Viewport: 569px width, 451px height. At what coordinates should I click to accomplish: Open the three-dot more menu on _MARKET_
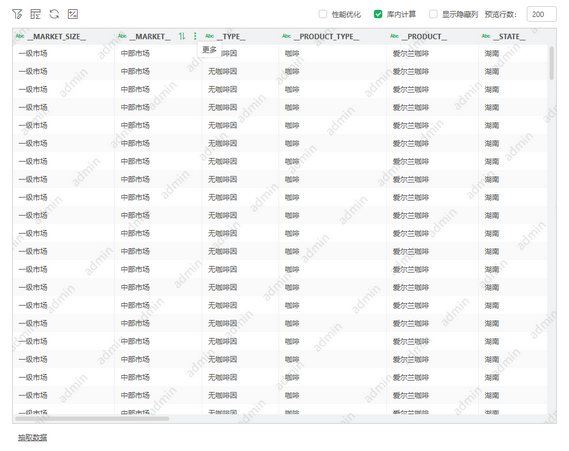195,36
